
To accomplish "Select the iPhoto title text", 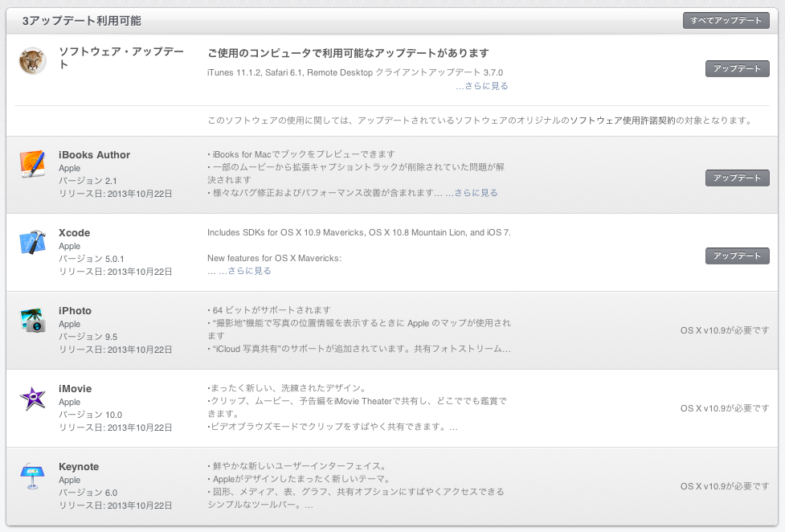I will pyautogui.click(x=75, y=310).
